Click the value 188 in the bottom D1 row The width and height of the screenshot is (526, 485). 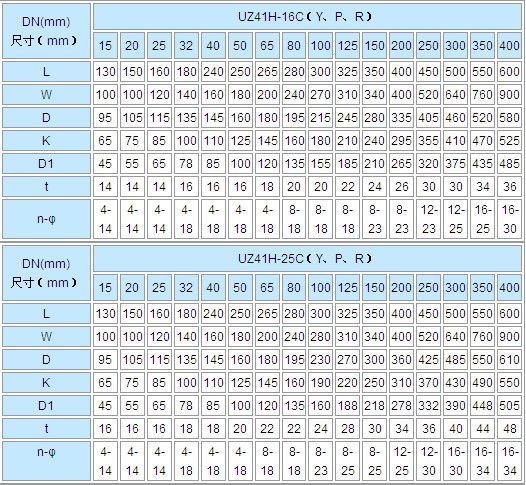pyautogui.click(x=348, y=406)
